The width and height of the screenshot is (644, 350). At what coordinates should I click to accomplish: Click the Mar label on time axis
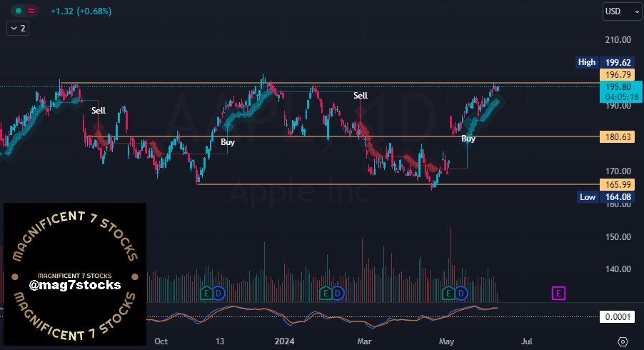click(364, 341)
